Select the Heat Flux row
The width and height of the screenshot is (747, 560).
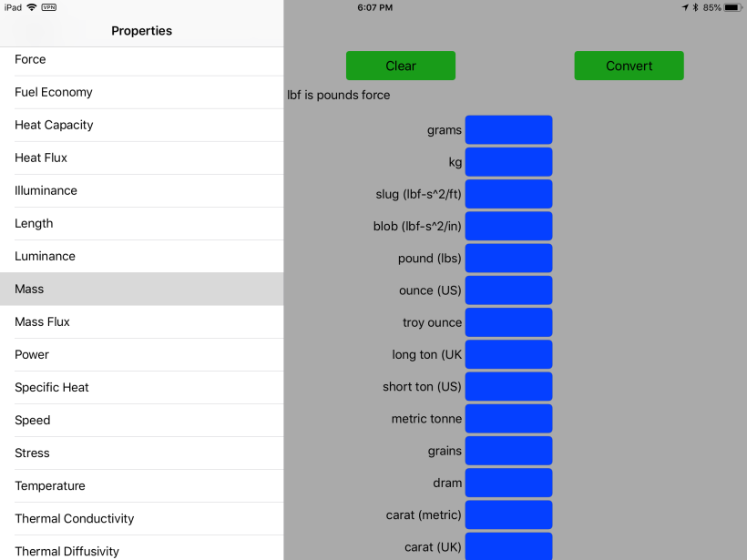141,158
